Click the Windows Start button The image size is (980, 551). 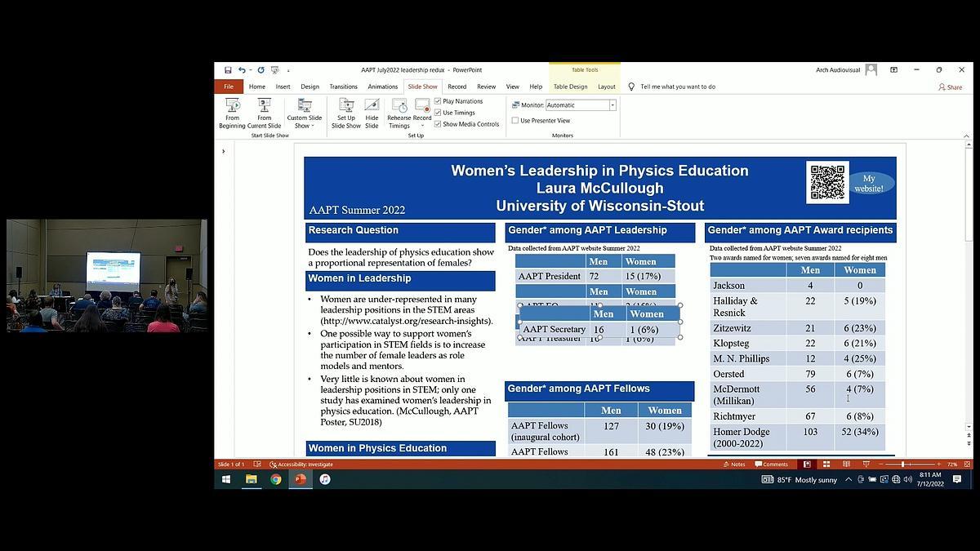226,479
